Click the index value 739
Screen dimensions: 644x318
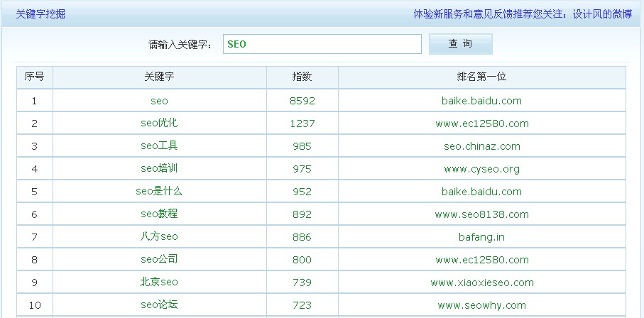[x=302, y=283]
